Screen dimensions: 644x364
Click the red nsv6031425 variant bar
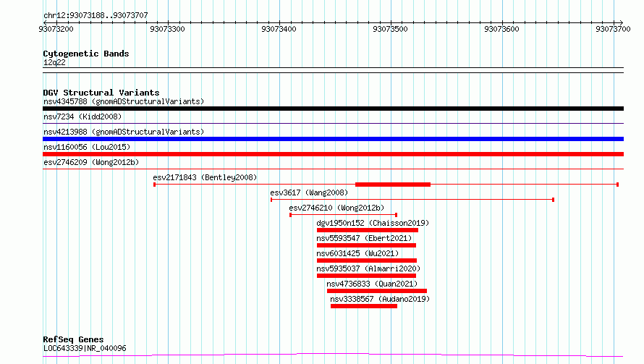pos(367,261)
